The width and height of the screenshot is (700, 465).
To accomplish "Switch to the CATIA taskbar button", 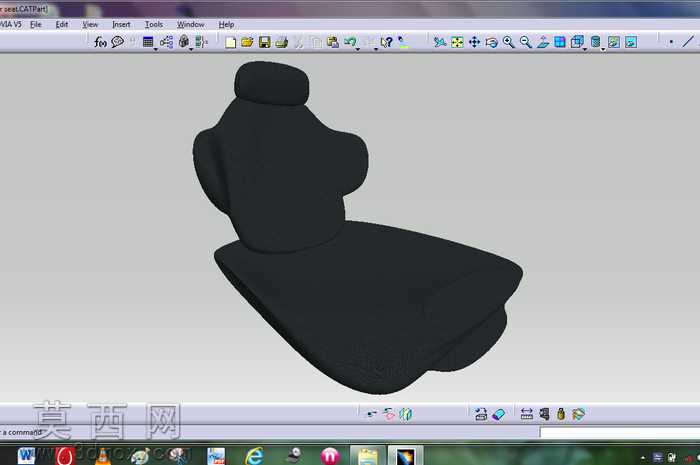I will coord(405,456).
